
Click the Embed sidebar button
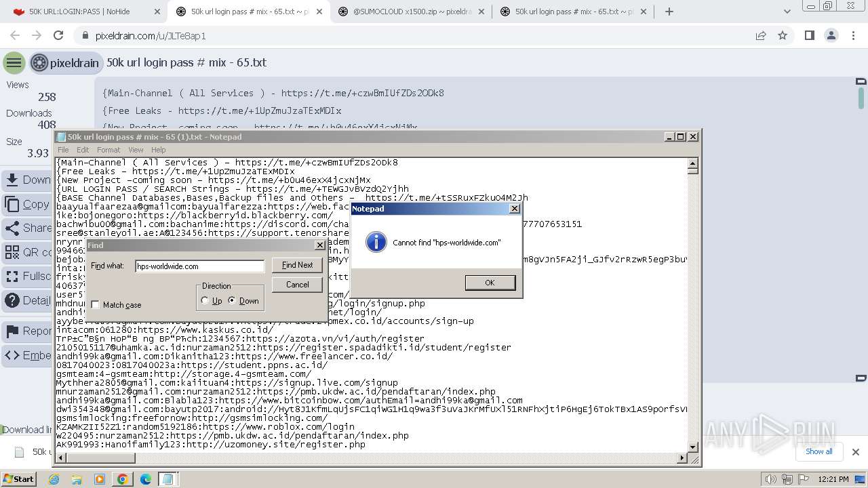coord(27,355)
